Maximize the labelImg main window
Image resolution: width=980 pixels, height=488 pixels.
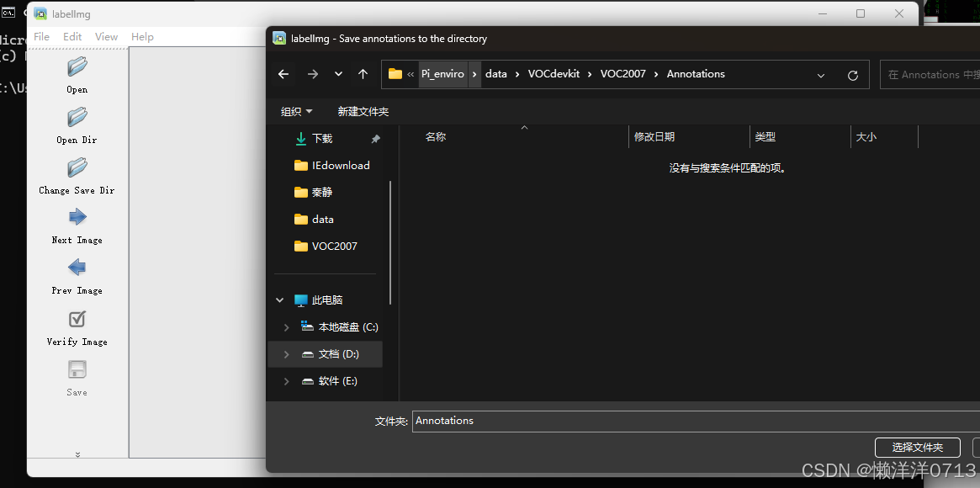click(x=861, y=13)
